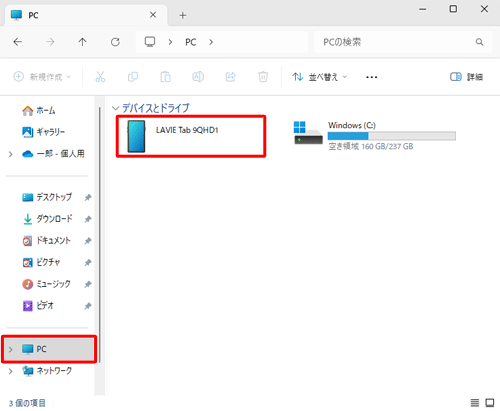Refresh the PC folder view

[115, 42]
